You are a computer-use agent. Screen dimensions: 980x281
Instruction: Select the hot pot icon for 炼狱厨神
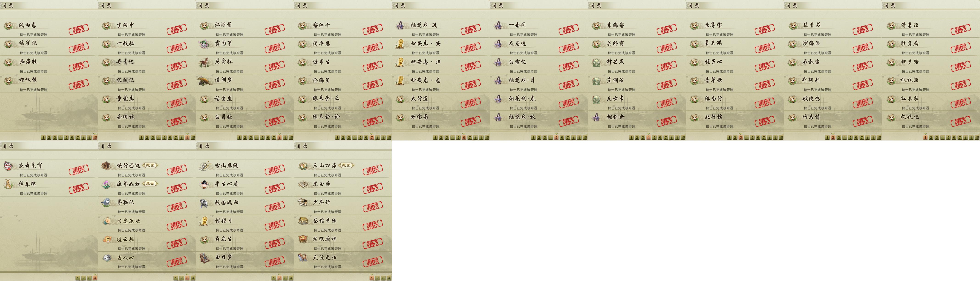pos(302,239)
